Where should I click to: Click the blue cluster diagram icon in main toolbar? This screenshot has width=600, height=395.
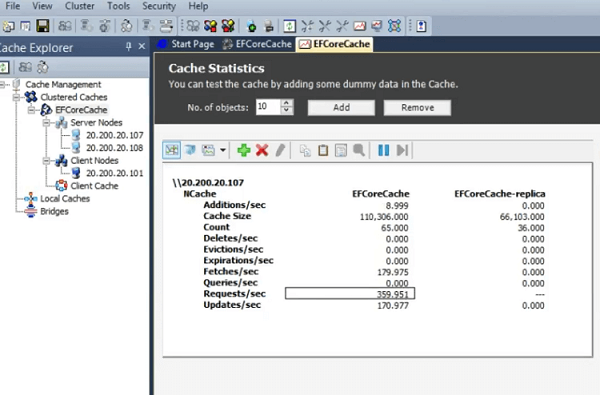click(x=394, y=26)
